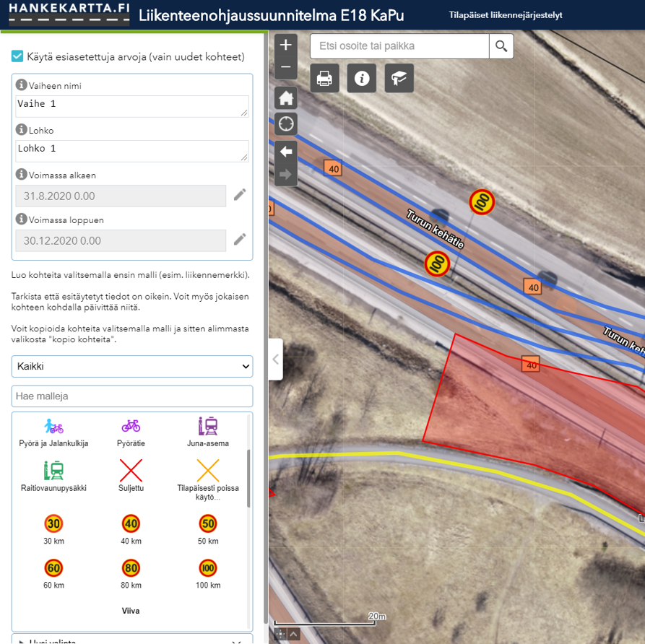Select the Suljettu red cross template
The height and width of the screenshot is (644, 645).
coord(131,477)
